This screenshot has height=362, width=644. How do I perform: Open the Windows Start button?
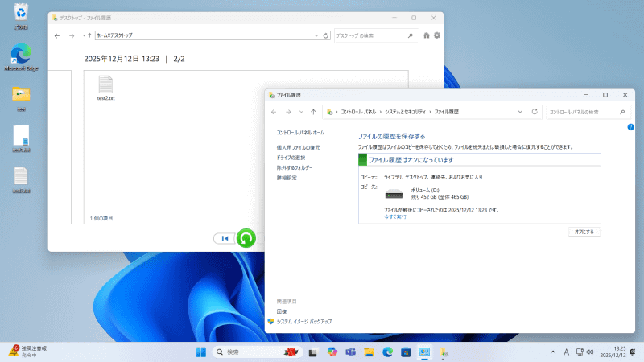pos(201,352)
